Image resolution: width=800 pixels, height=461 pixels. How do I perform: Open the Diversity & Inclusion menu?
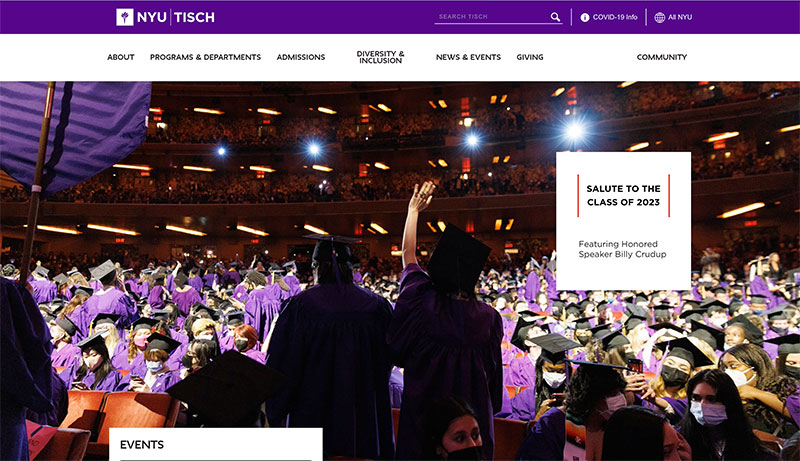click(380, 57)
